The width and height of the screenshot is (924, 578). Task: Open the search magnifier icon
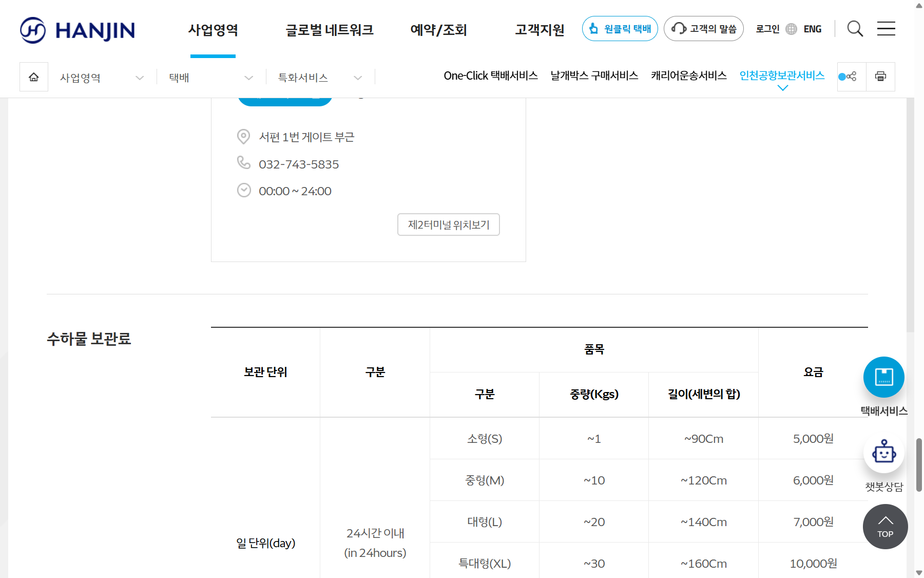coord(855,29)
